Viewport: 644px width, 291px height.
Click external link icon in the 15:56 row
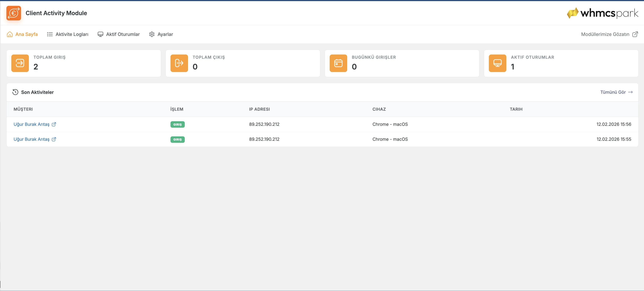pos(54,124)
